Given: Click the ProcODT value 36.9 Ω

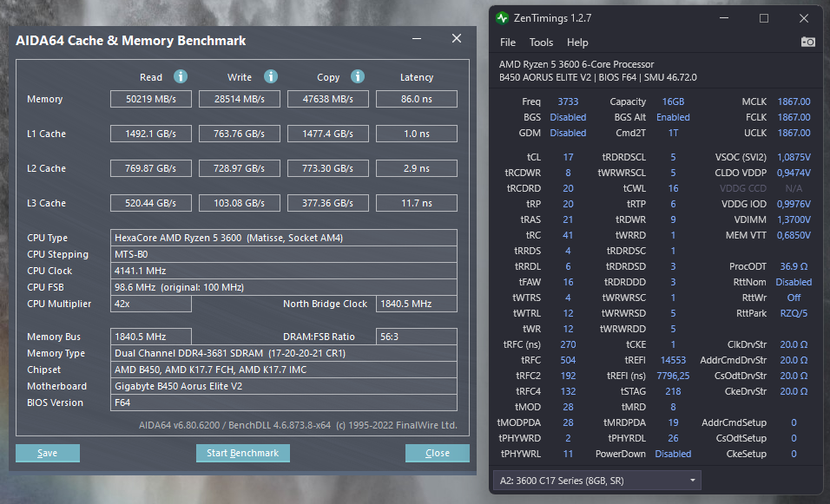Looking at the screenshot, I should [x=794, y=266].
